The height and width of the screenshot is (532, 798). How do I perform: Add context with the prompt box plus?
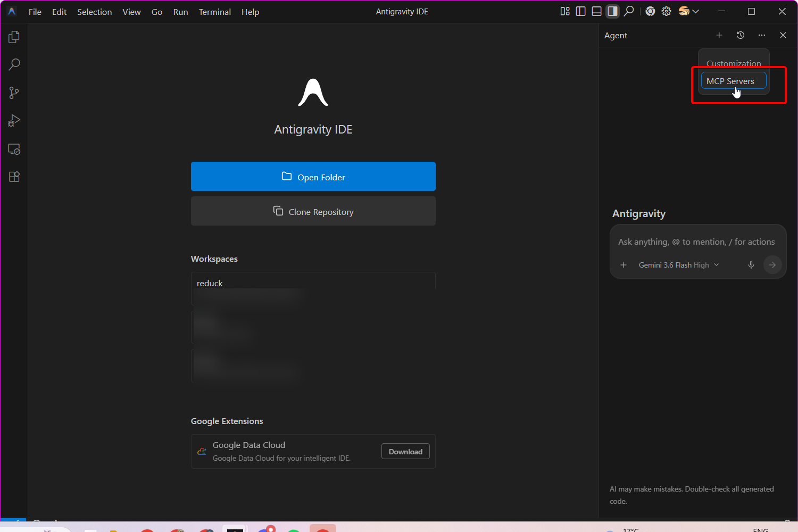tap(624, 265)
